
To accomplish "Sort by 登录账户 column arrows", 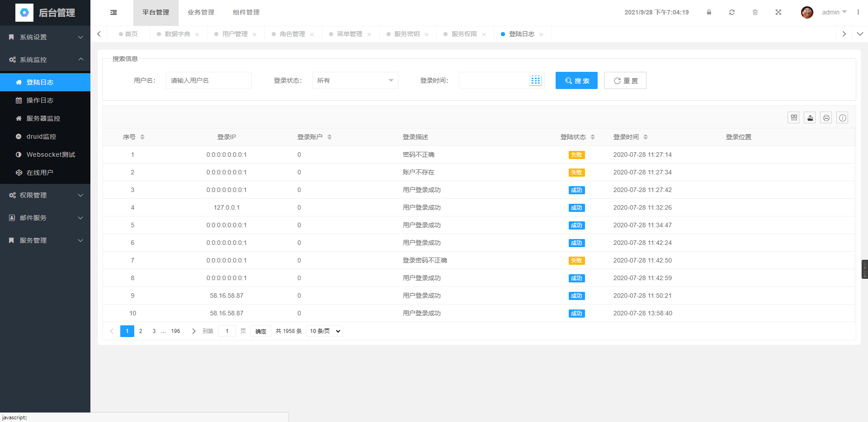I will tap(330, 137).
